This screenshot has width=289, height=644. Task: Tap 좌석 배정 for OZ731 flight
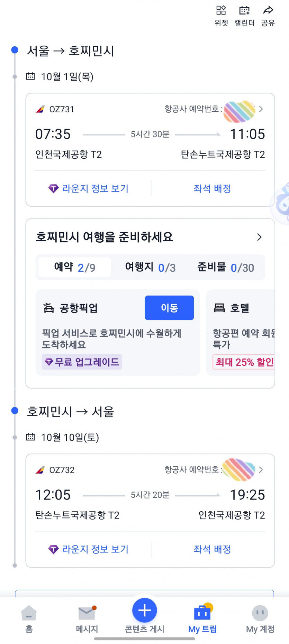click(212, 189)
